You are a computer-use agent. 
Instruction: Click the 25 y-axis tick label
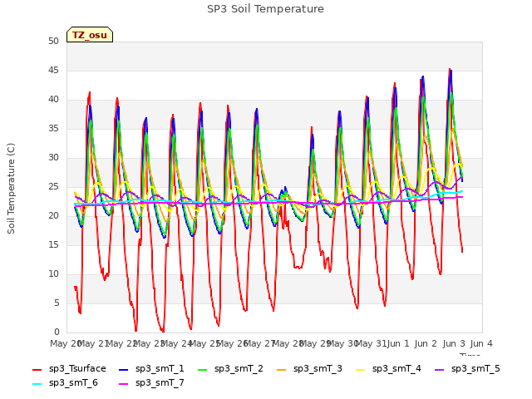click(x=53, y=186)
